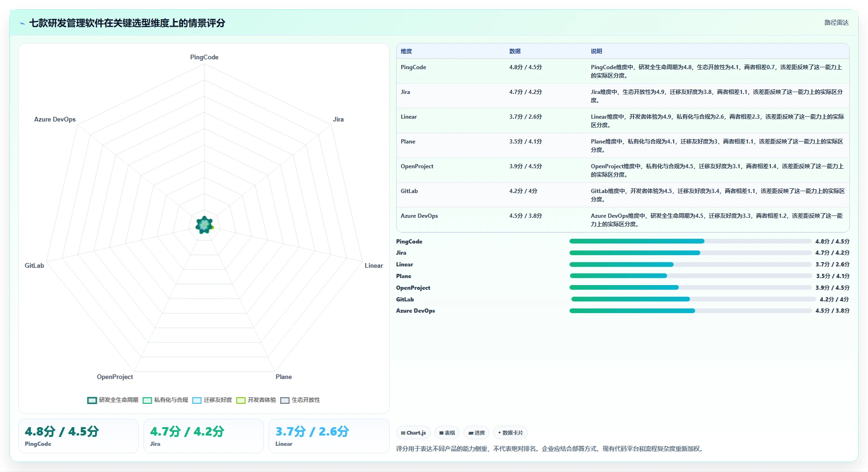868x472 pixels.
Task: Select Plane table row name
Action: [408, 142]
